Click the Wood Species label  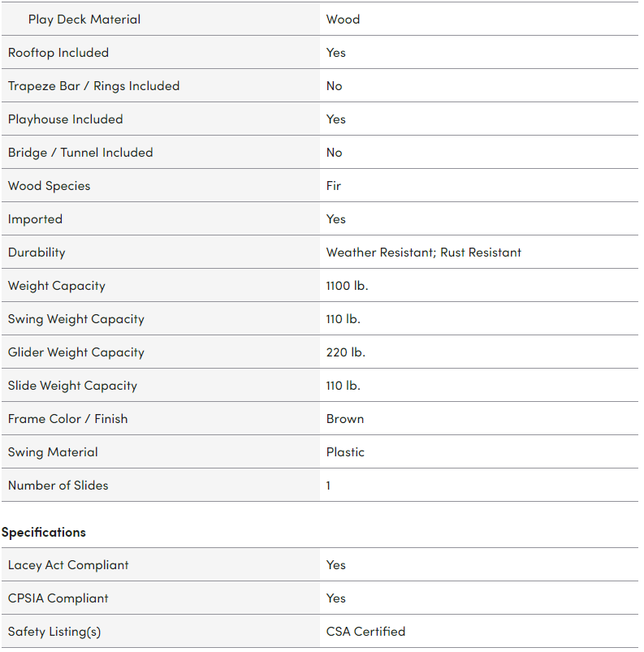[49, 186]
